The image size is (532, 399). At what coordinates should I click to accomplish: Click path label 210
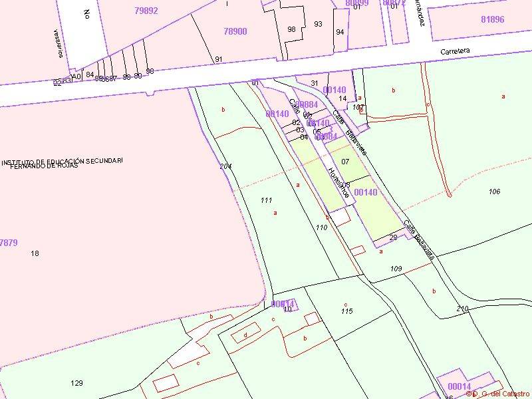463,309
